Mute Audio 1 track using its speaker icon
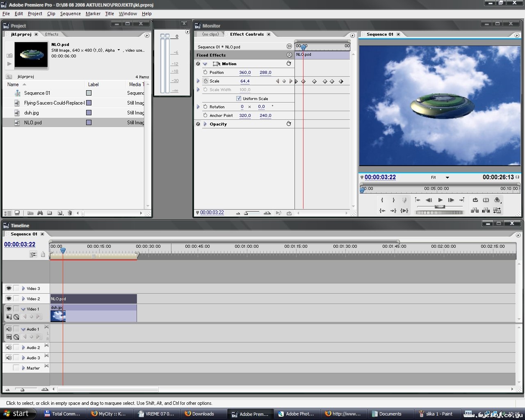Screen dimensions: 525x420 tap(9, 329)
